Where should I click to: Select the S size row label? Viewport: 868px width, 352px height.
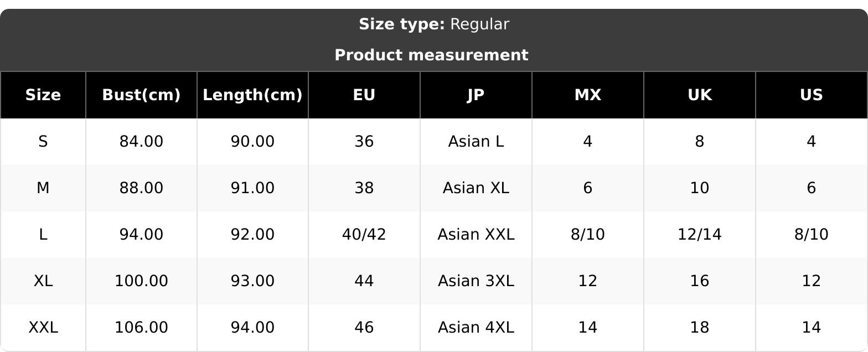(x=43, y=142)
